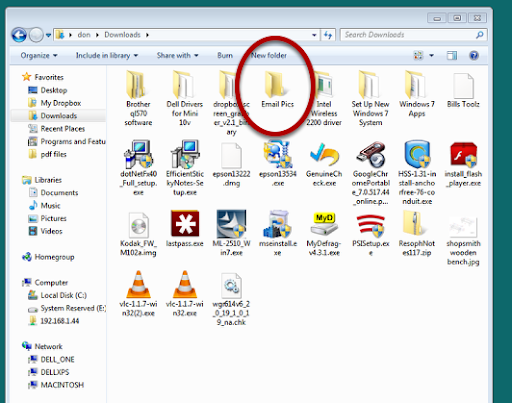Open the Include in library menu
This screenshot has width=512, height=403.
click(107, 55)
